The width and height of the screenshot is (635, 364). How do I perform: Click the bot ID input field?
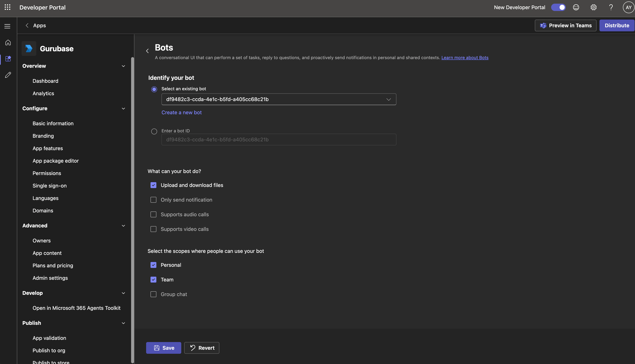tap(279, 140)
